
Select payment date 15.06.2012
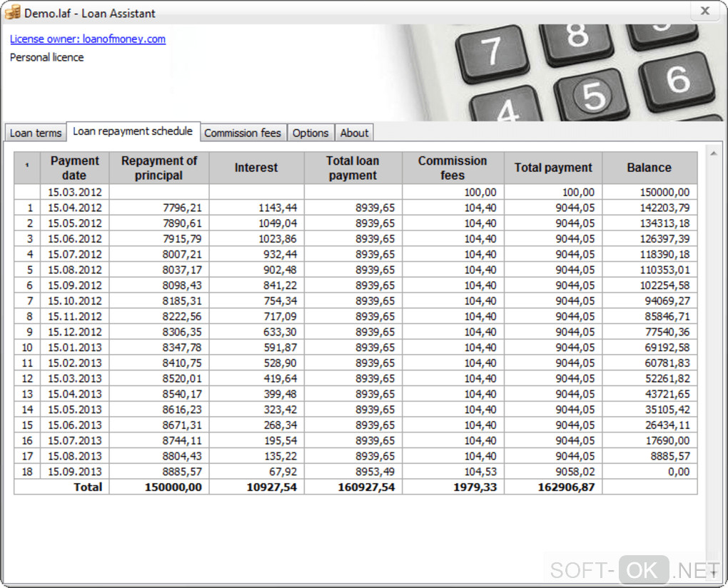coord(74,238)
